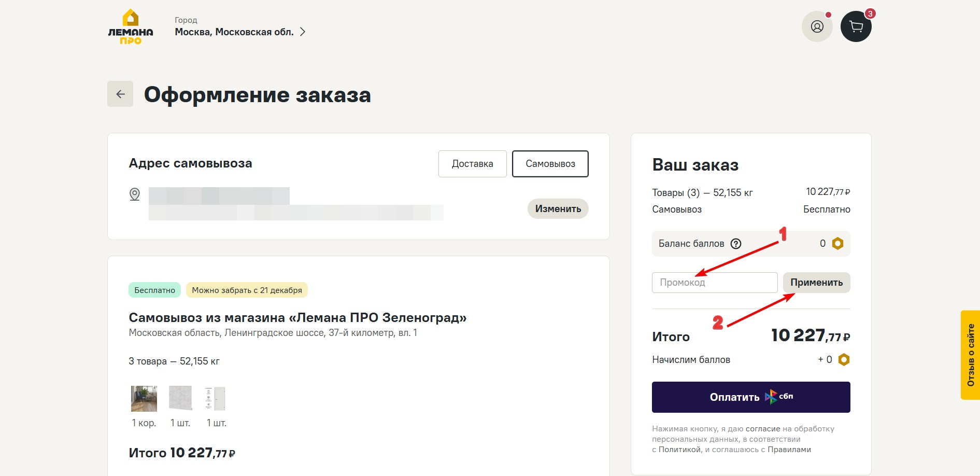Focus the Промокод input field
This screenshot has height=476, width=980.
714,283
